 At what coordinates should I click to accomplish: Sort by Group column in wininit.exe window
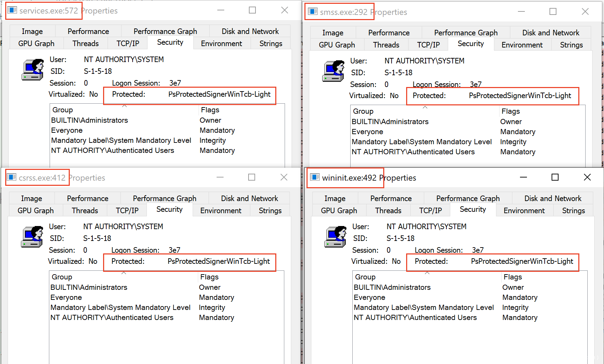pyautogui.click(x=427, y=277)
